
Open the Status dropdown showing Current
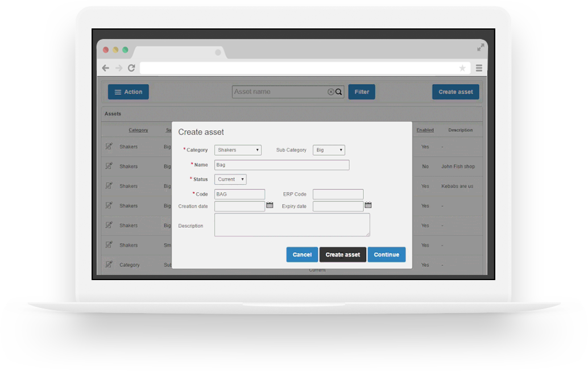click(230, 180)
